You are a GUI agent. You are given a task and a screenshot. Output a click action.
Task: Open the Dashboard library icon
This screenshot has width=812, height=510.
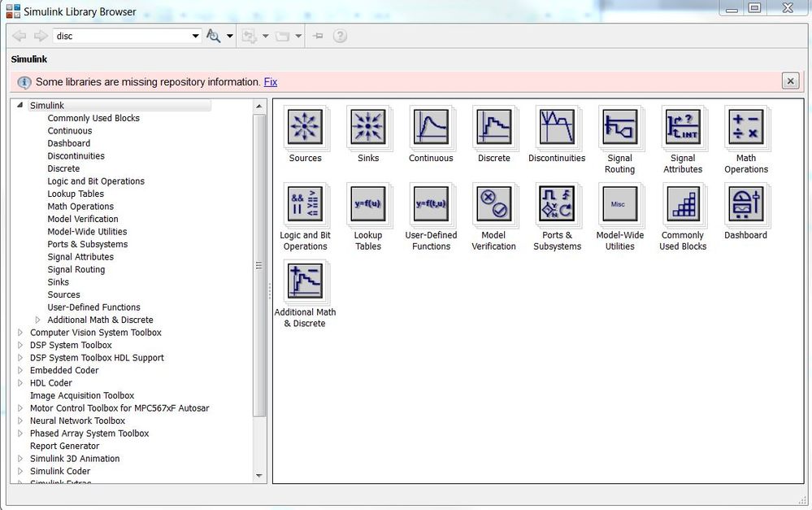point(745,203)
